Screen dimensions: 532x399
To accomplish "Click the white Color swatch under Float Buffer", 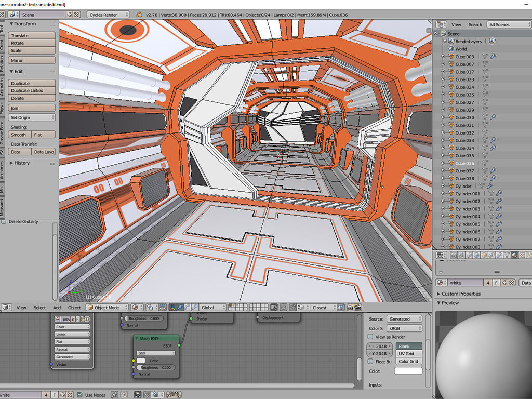I will tap(408, 371).
